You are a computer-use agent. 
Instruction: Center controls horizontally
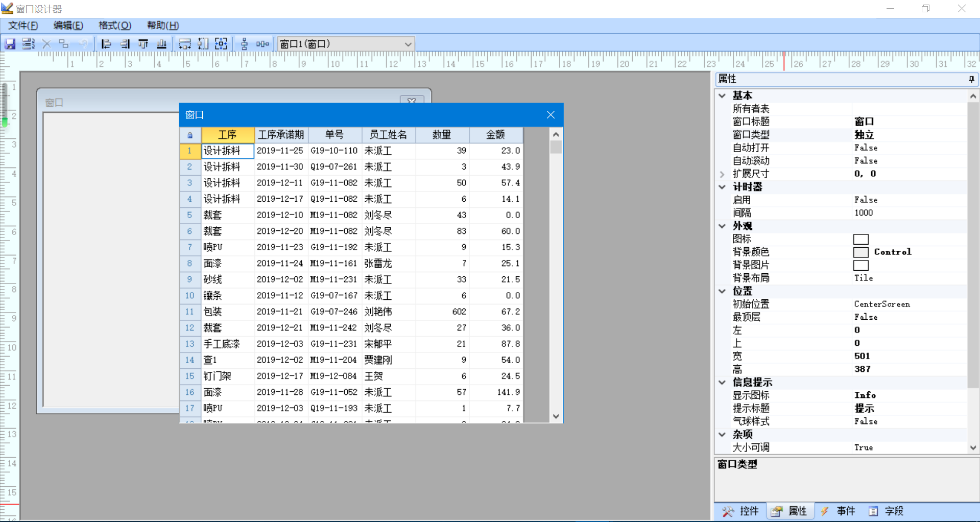click(262, 44)
